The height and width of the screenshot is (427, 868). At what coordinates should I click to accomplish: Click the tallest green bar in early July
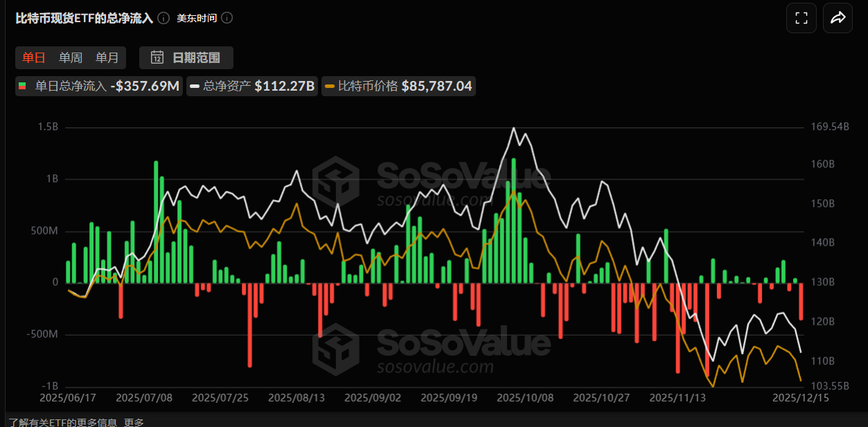[156, 221]
